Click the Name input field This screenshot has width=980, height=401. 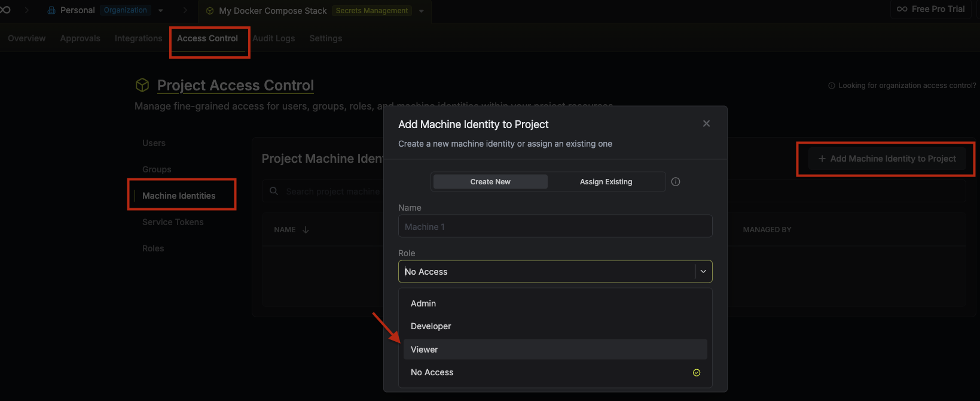[555, 226]
